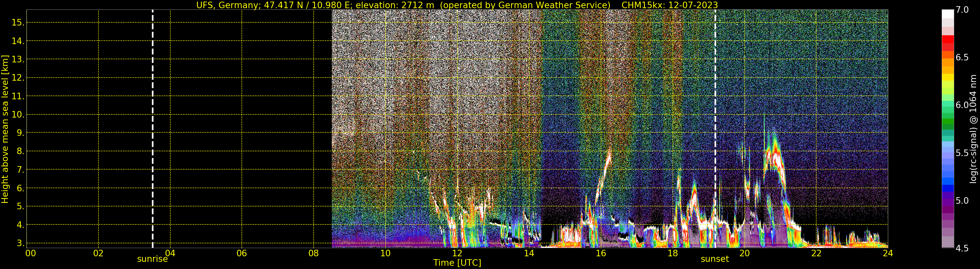Click the dark green segment of the colorbar
980x269 pixels.
tap(948, 126)
